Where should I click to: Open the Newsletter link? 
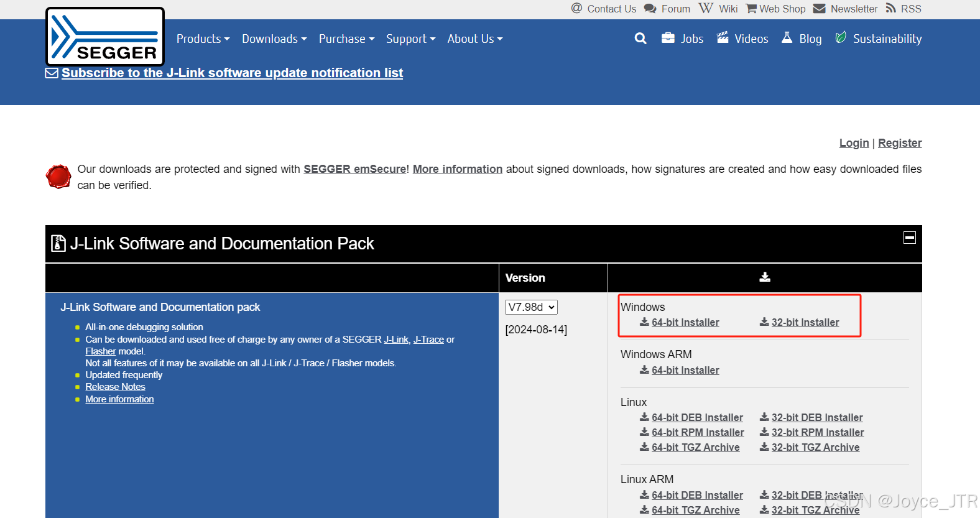click(854, 9)
